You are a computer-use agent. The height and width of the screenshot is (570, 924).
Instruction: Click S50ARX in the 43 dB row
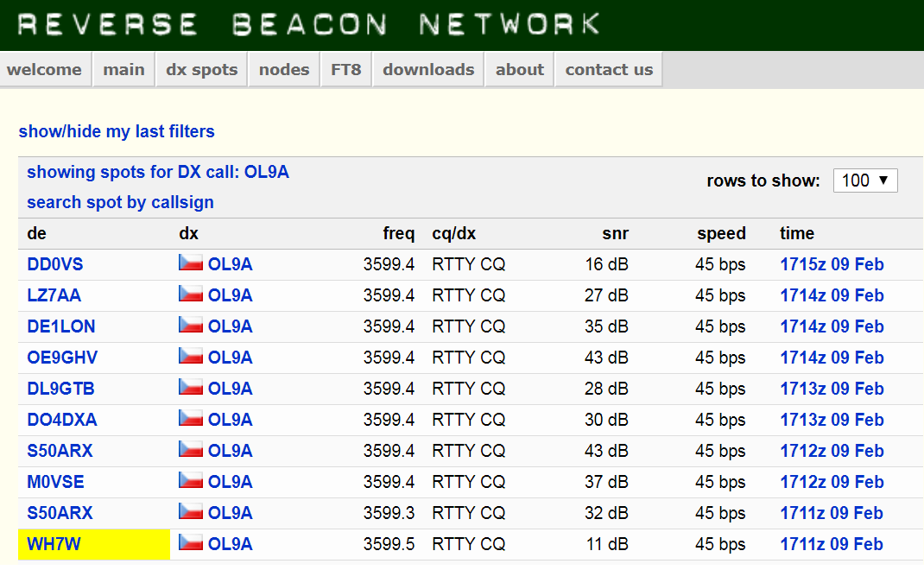point(60,451)
